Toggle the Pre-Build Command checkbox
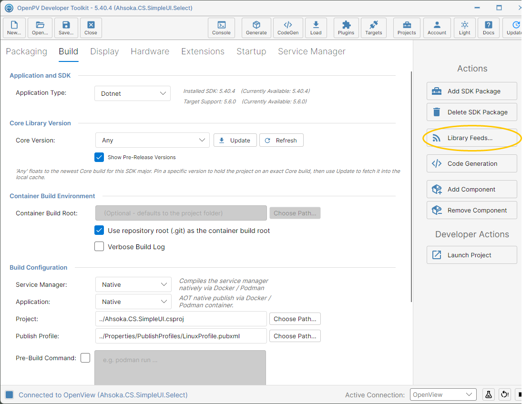This screenshot has height=404, width=532. 85,358
